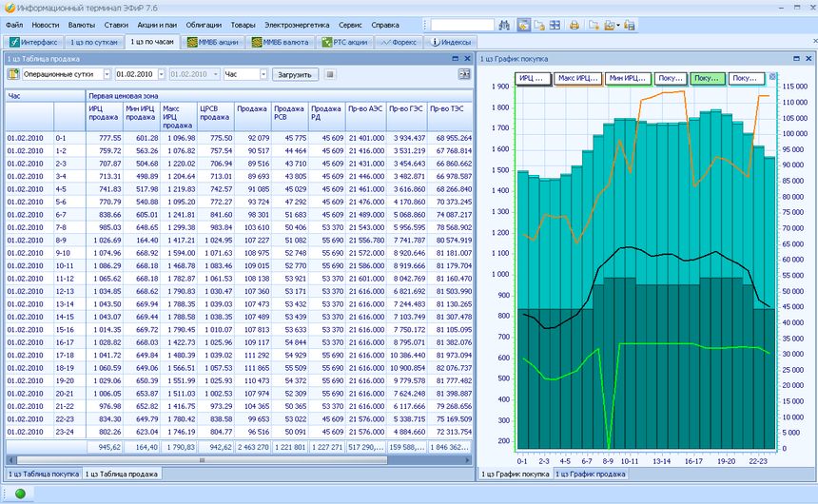Viewport: 818px width, 504px height.
Task: Switch to 1 цз График продажа tab
Action: coord(591,473)
